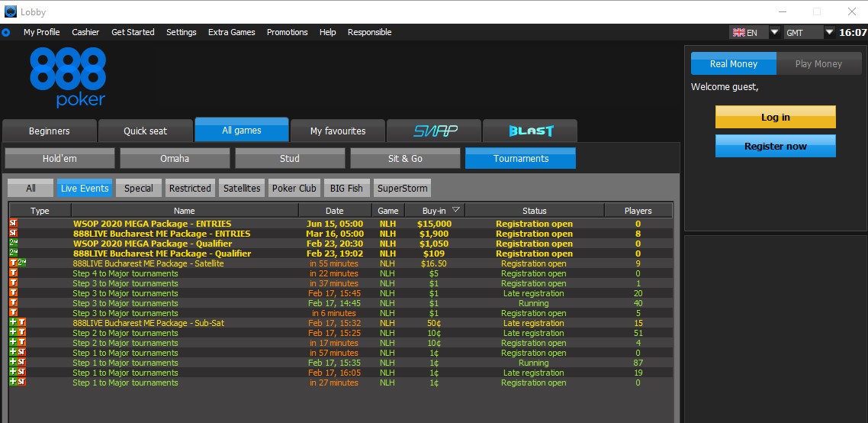Select the $15,000 buy-in cell
868x423 pixels.
click(x=435, y=224)
